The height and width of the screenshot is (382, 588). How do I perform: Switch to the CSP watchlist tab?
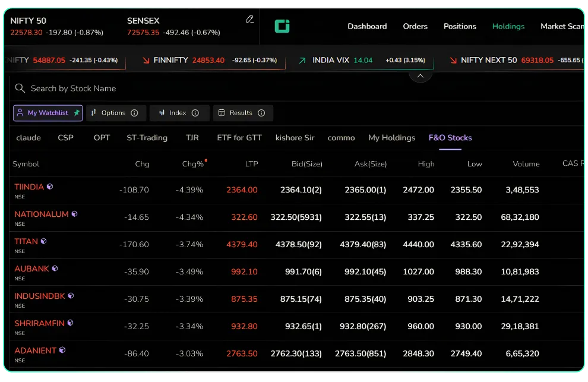pos(65,138)
